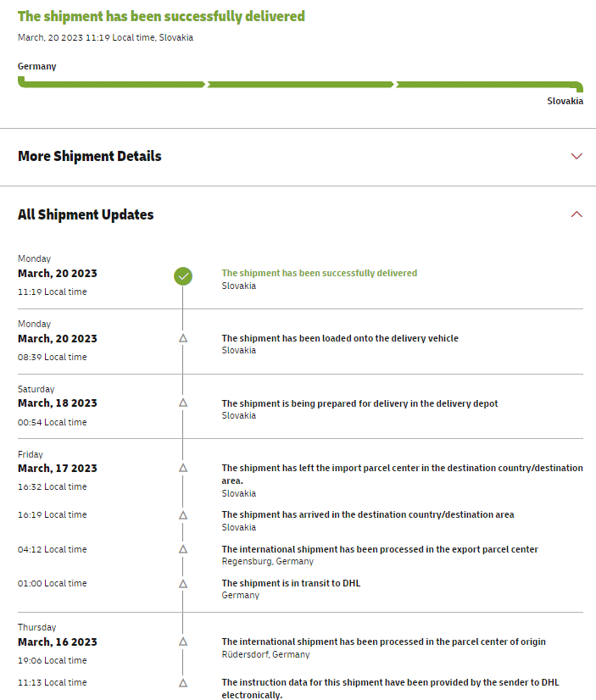Click the More Shipment Details heading
This screenshot has width=596, height=700.
click(x=89, y=156)
